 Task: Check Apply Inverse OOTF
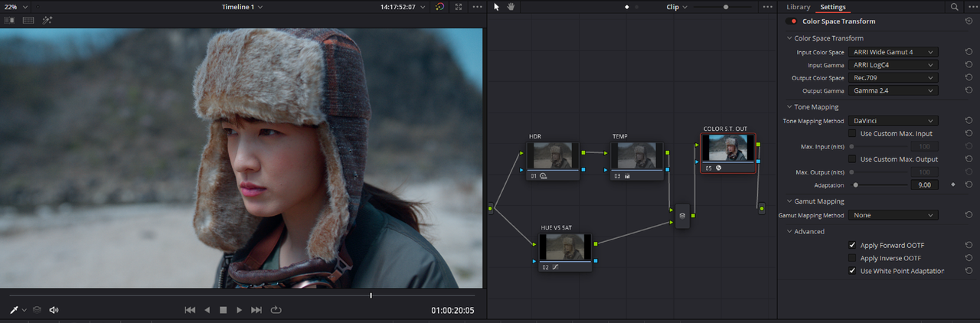click(852, 258)
